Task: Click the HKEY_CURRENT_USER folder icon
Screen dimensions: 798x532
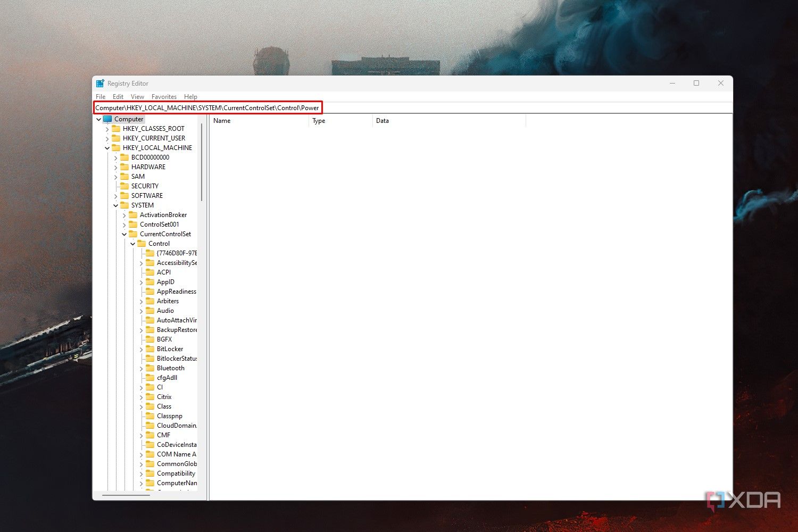Action: point(117,138)
